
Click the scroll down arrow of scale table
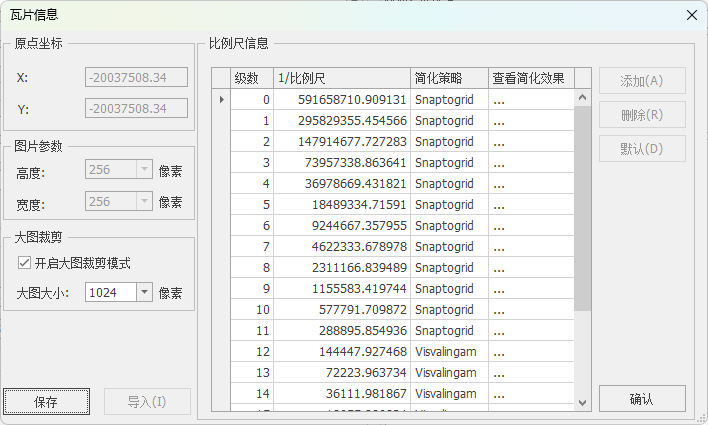click(583, 402)
